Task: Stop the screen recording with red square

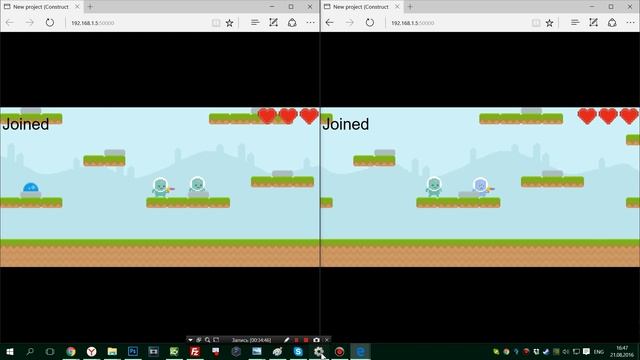Action: pos(306,340)
